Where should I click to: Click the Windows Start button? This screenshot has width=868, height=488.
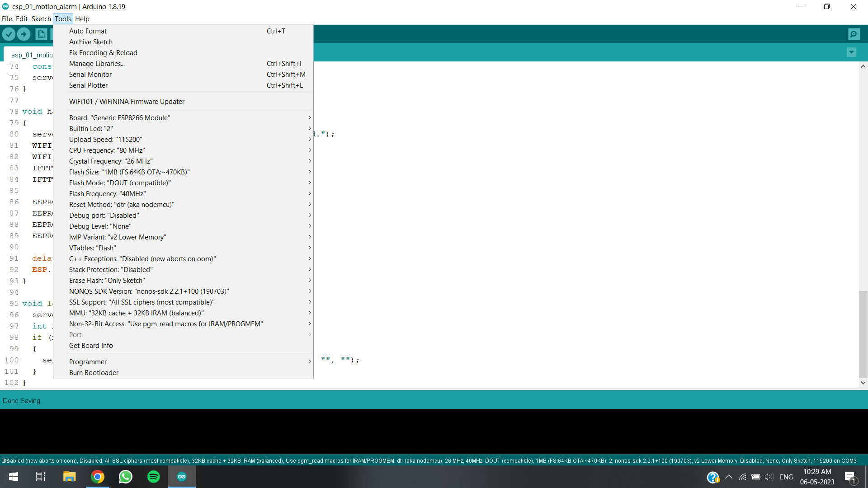click(x=13, y=476)
